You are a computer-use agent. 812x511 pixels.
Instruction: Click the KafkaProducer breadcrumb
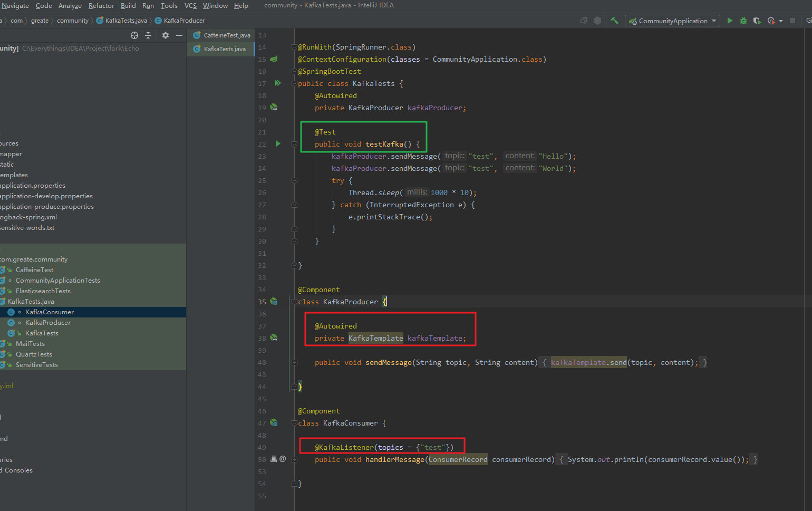[180, 21]
